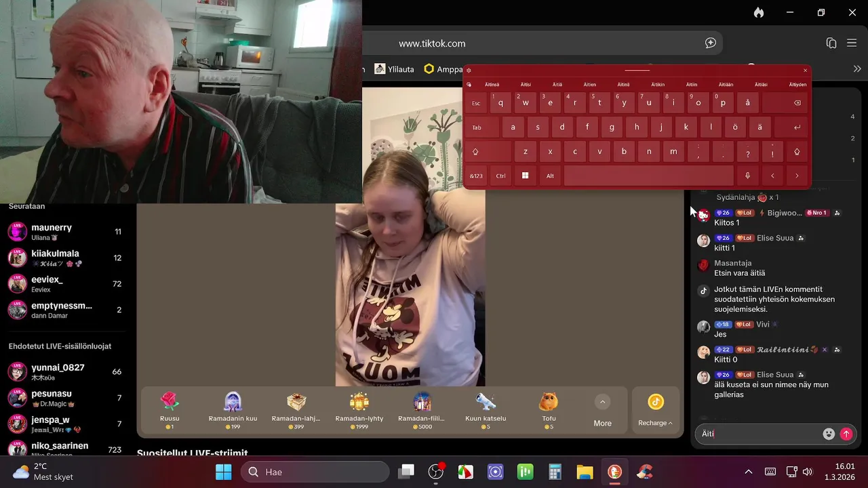This screenshot has width=868, height=488.
Task: Click the Hae taskbar search box
Action: 315,472
